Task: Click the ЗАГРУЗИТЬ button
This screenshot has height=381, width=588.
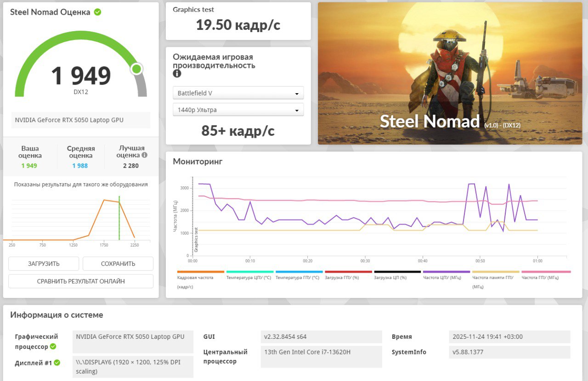Action: [x=44, y=263]
